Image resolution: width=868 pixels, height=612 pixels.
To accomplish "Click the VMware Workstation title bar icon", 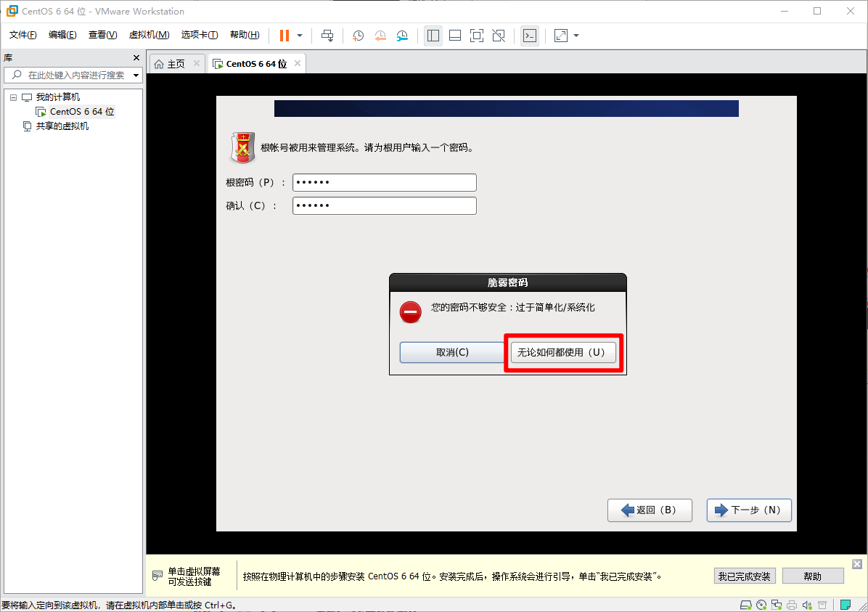I will 12,11.
